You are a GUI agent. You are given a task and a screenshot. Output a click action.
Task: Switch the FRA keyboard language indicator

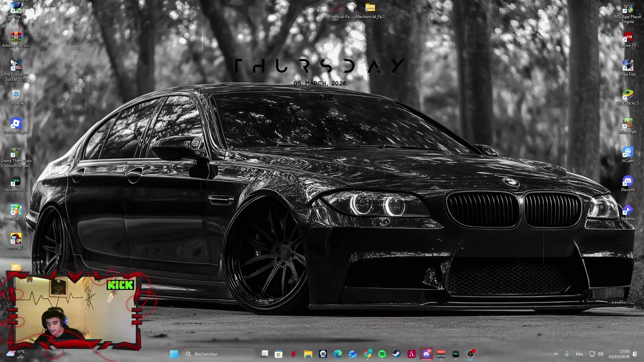[x=580, y=354]
